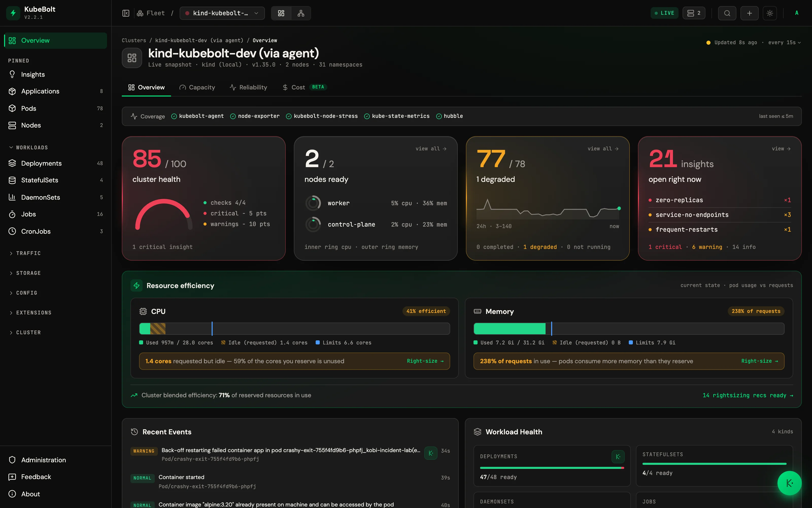
Task: Expand the Storage section
Action: click(x=25, y=273)
